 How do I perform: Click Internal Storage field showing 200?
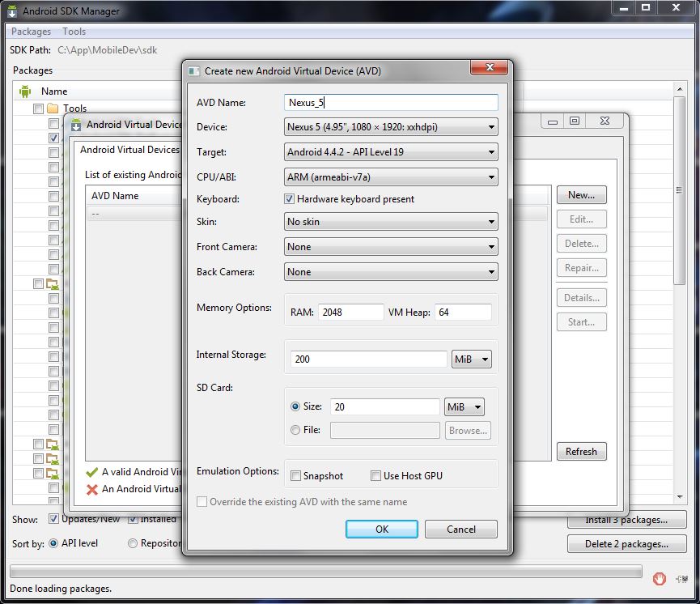point(368,359)
